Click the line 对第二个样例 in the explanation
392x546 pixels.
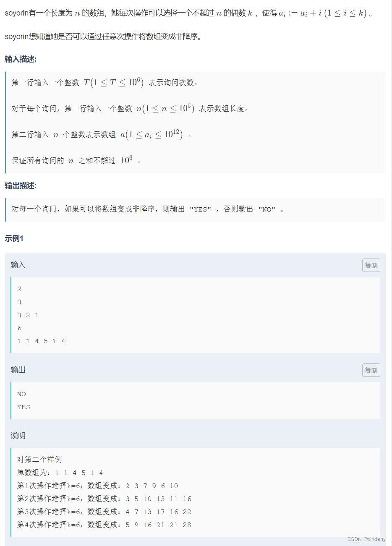39,460
